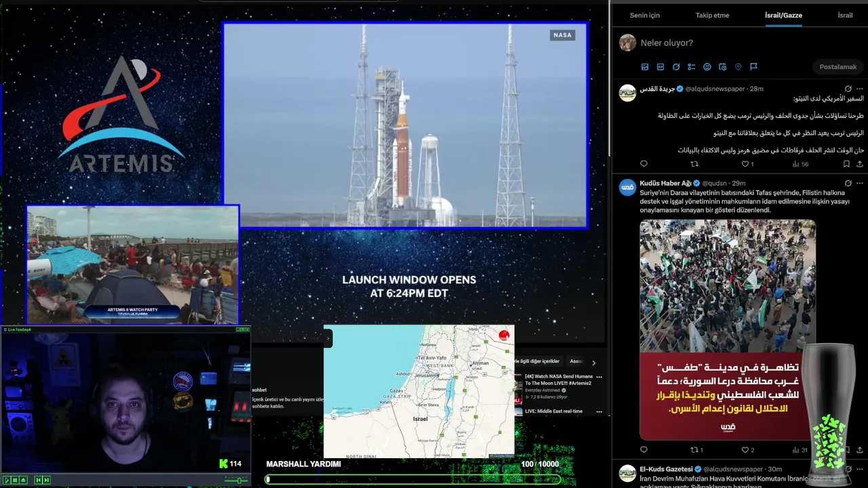Skip to next in Live Feed player
The image size is (868, 488).
point(46,480)
